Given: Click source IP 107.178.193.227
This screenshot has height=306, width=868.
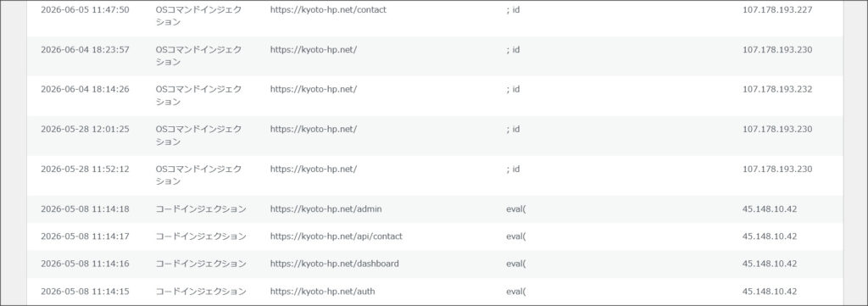Looking at the screenshot, I should tap(777, 10).
